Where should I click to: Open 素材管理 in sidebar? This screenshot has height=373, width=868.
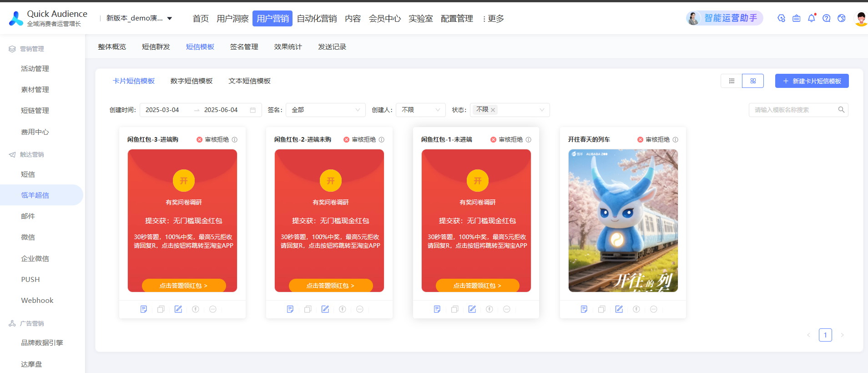tap(35, 90)
